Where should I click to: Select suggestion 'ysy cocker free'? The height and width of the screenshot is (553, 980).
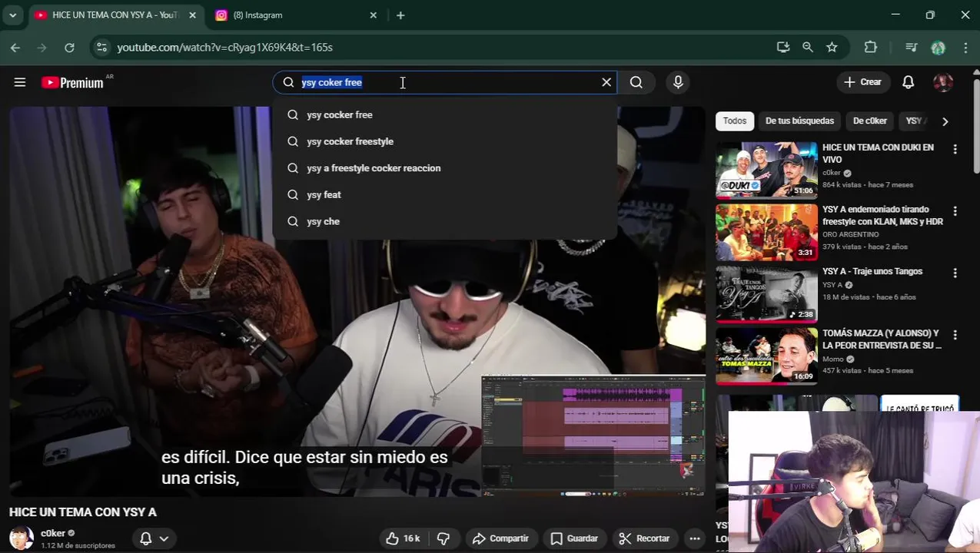pos(444,114)
